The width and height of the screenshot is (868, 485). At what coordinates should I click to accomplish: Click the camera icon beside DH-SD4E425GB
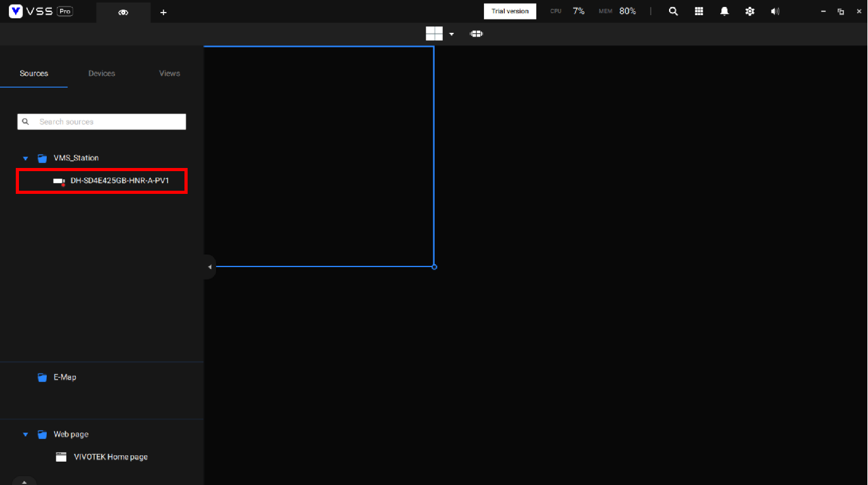(x=59, y=182)
